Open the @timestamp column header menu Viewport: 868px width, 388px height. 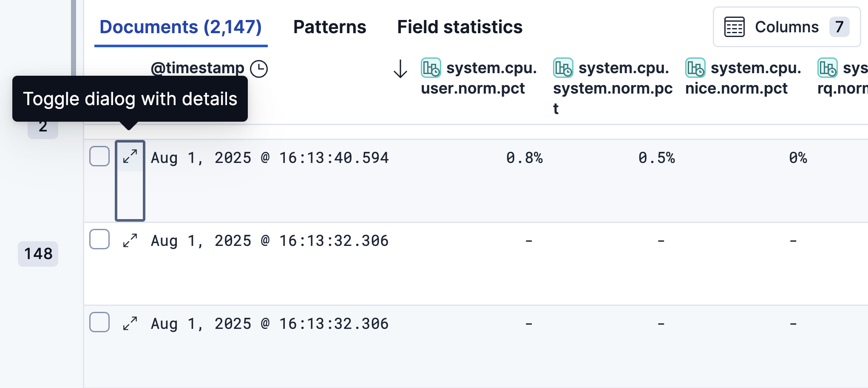[x=198, y=68]
